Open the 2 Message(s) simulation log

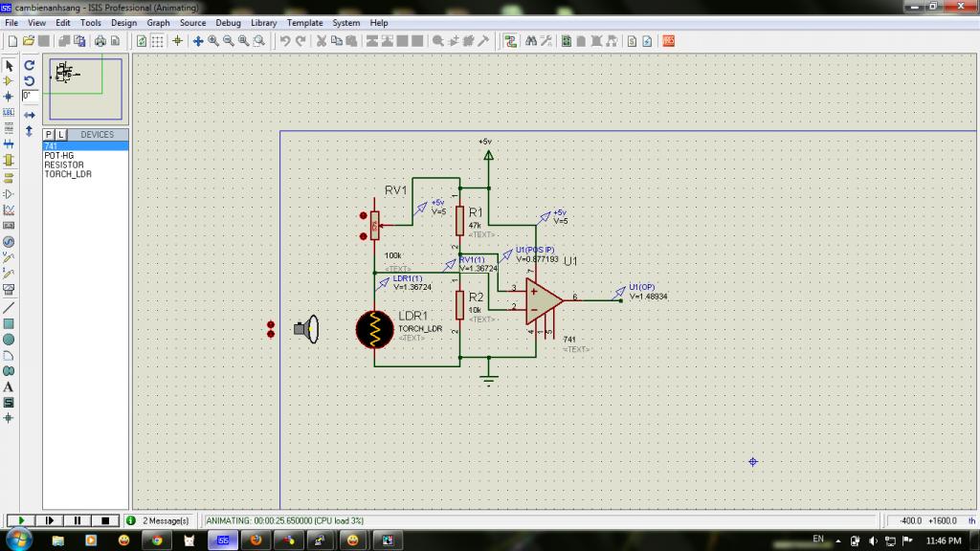pyautogui.click(x=166, y=520)
